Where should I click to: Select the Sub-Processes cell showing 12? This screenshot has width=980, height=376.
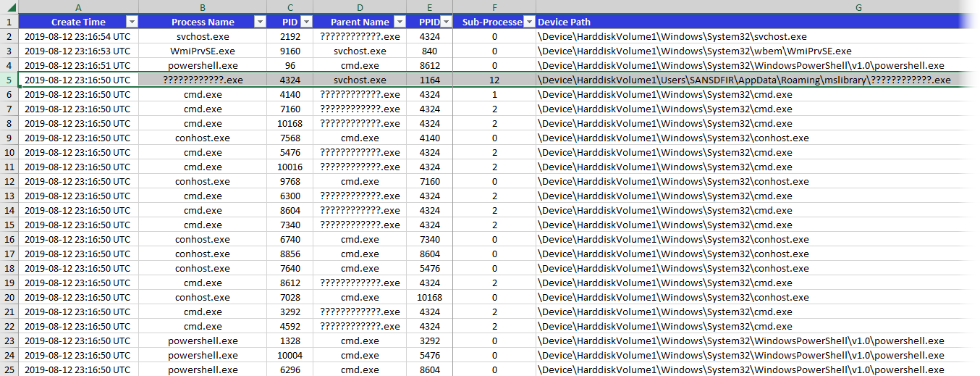click(x=494, y=80)
